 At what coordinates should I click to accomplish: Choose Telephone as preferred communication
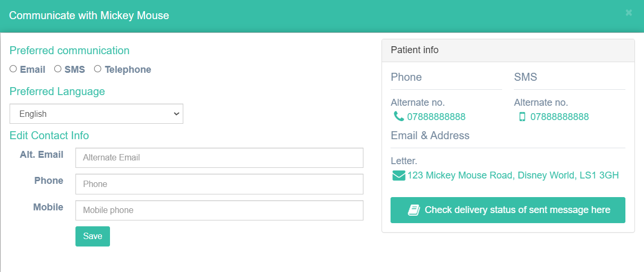point(98,69)
